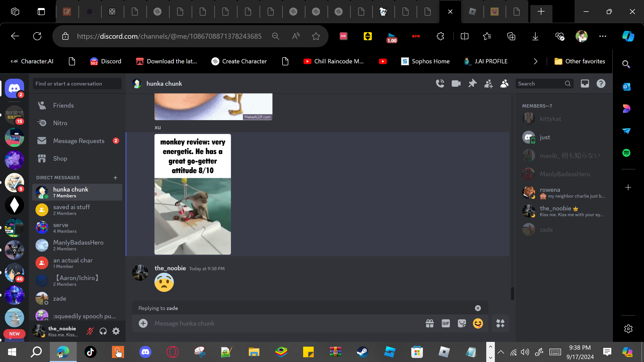Start a video call icon

tap(456, 83)
